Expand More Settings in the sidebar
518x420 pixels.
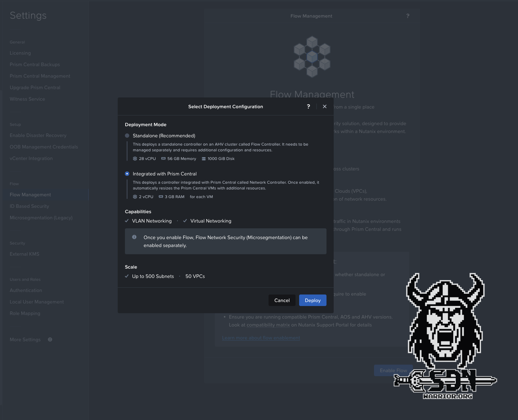pos(25,339)
